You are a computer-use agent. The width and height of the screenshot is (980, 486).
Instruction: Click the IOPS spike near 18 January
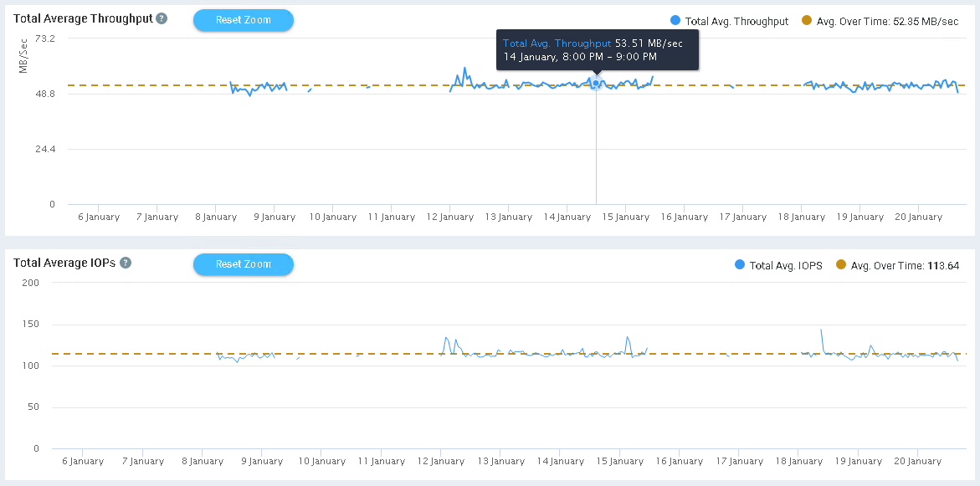[822, 330]
